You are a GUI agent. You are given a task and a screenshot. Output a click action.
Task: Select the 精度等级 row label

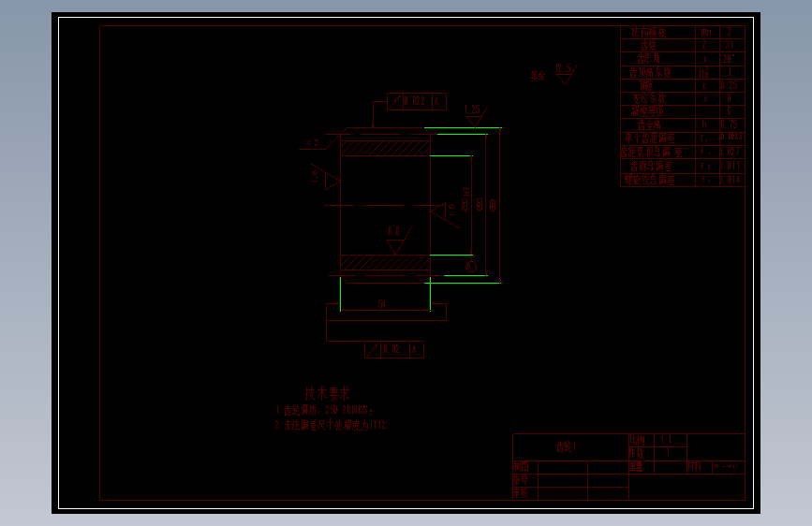tap(647, 111)
